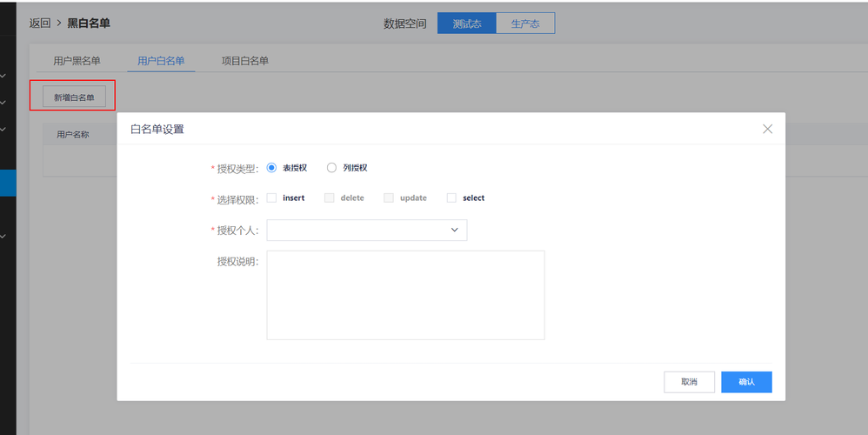This screenshot has width=868, height=435.
Task: Click the 用户名称 column header
Action: (72, 135)
